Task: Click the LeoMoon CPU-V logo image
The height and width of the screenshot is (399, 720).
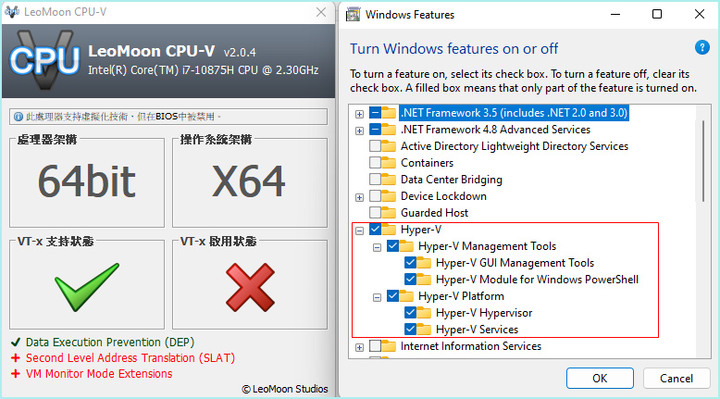Action: [x=45, y=60]
